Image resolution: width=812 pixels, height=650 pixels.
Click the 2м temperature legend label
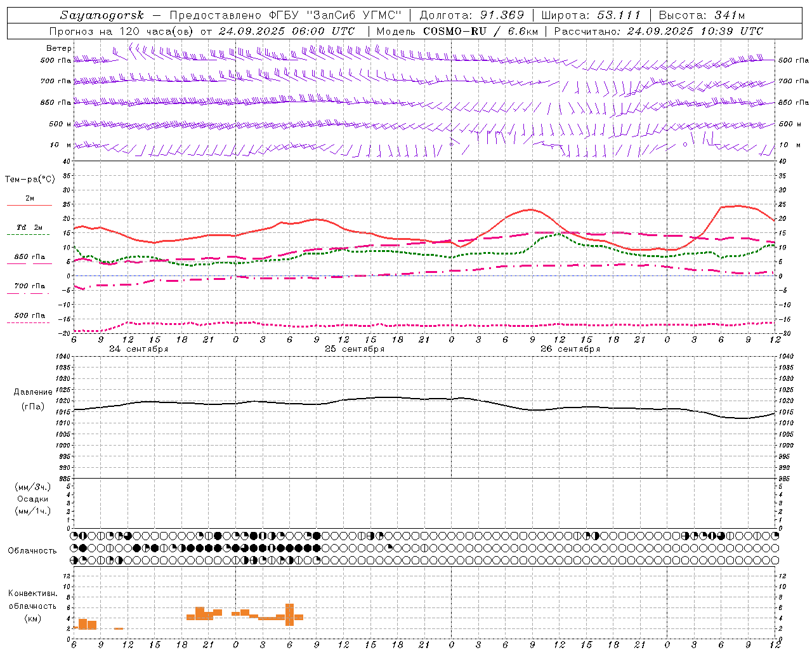[x=30, y=198]
